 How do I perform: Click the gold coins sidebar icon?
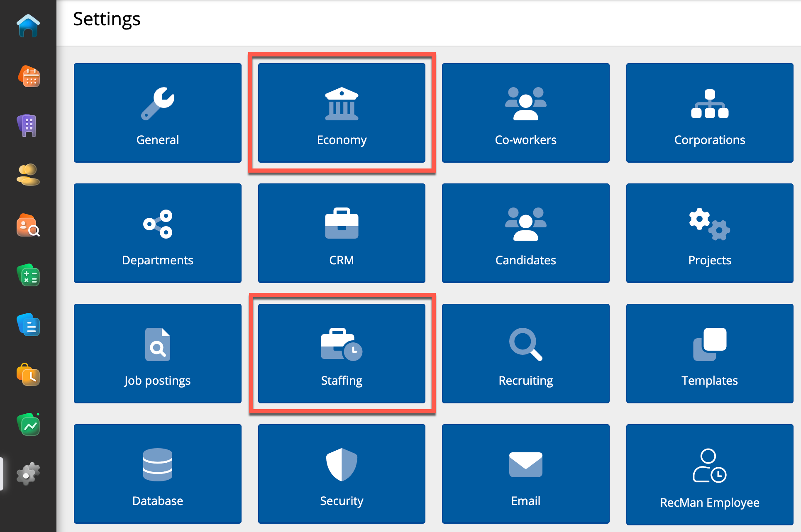pyautogui.click(x=28, y=175)
